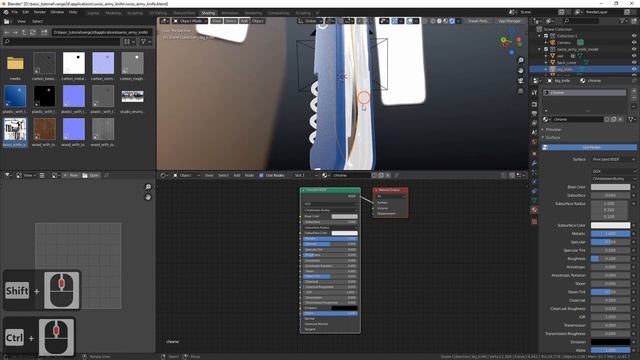Toggle visibility eye for big_knife object
Screen dimensions: 640x360
pyautogui.click(x=634, y=69)
